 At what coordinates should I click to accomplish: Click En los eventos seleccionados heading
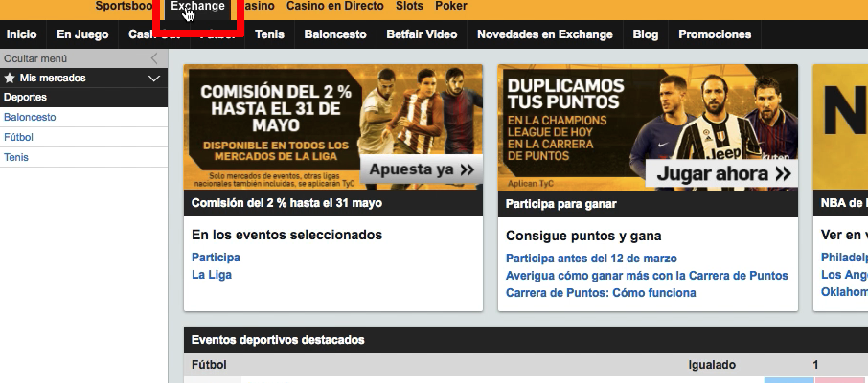(x=286, y=235)
